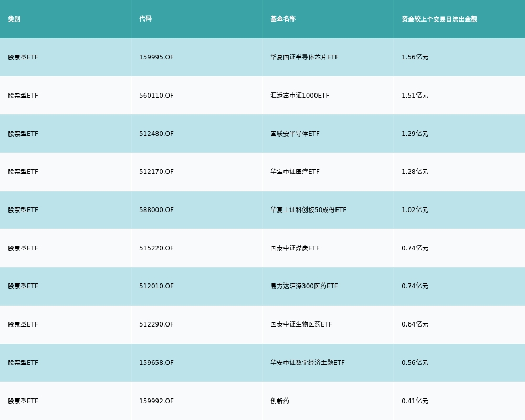Image resolution: width=525 pixels, height=420 pixels.
Task: Select fund code 512290.OF
Action: pyautogui.click(x=156, y=324)
